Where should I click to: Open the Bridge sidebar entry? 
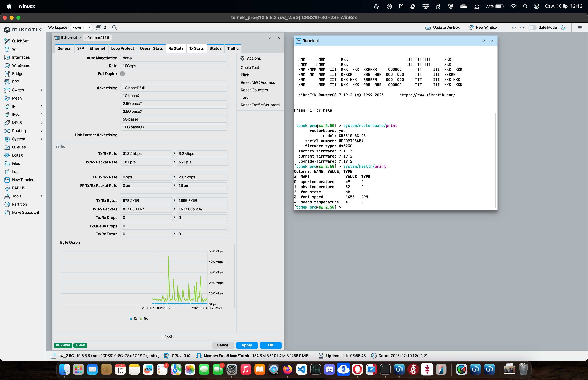tap(18, 73)
